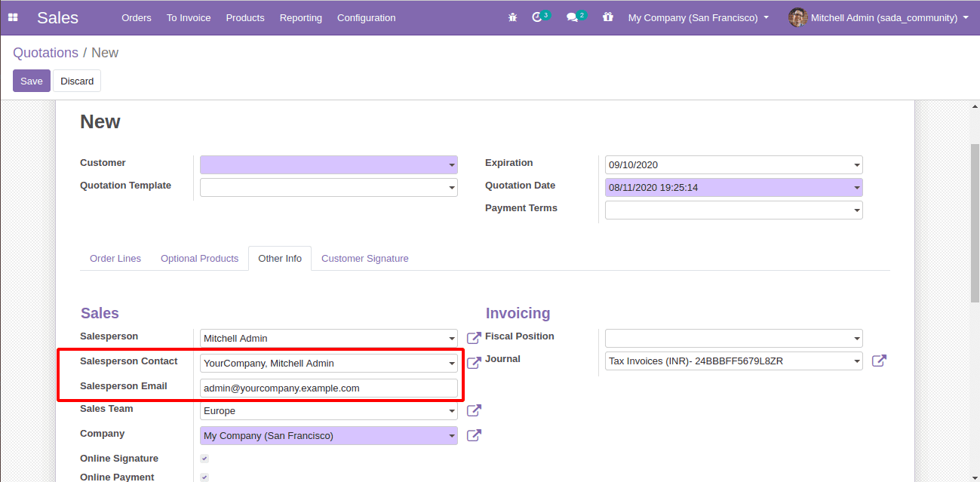Open external link for Salesperson field
Screen dimensions: 980x482
(x=474, y=339)
